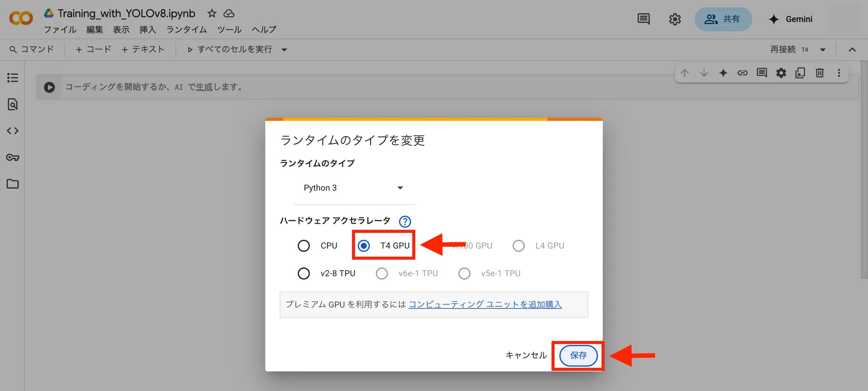Move cell up arrow
This screenshot has height=391, width=868.
(684, 73)
